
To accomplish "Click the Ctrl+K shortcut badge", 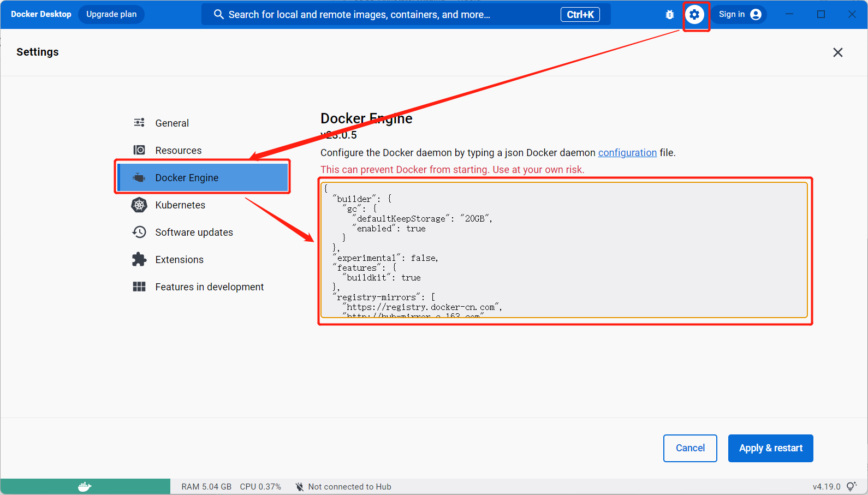I will tap(580, 15).
